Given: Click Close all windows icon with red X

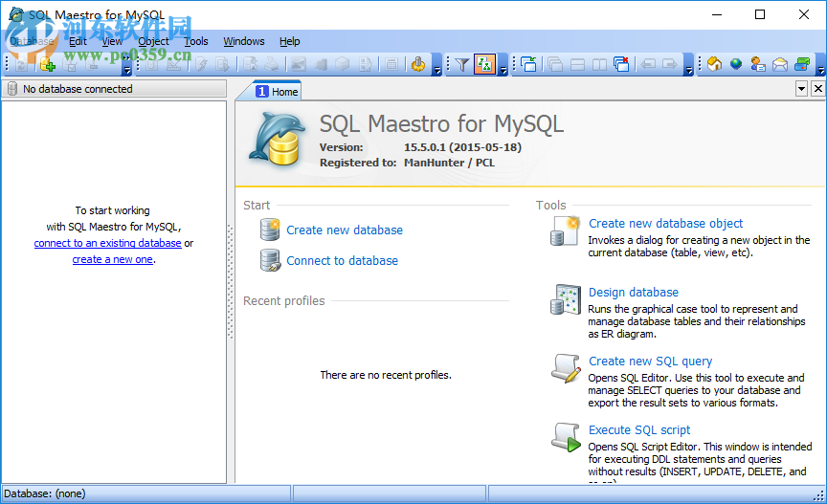Looking at the screenshot, I should tap(621, 64).
